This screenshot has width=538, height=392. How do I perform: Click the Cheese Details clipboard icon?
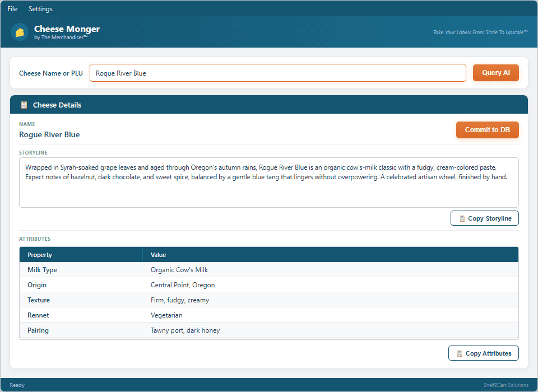point(24,105)
